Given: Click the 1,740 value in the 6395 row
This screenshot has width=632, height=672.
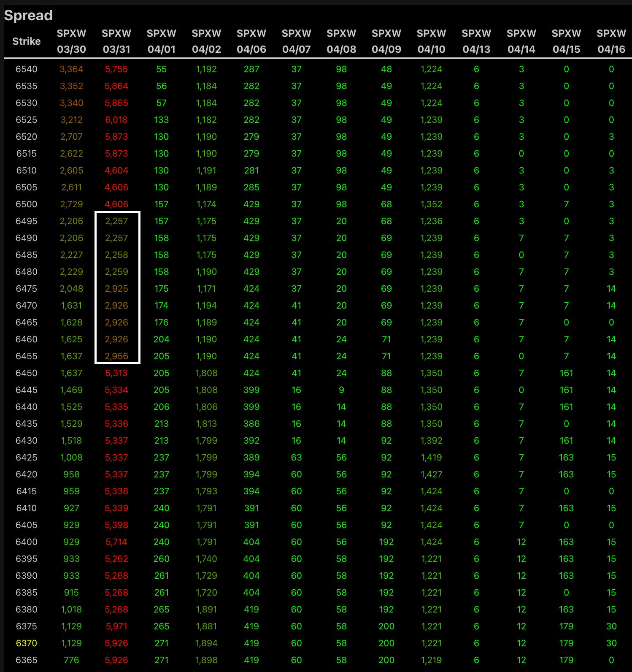Looking at the screenshot, I should coord(206,559).
